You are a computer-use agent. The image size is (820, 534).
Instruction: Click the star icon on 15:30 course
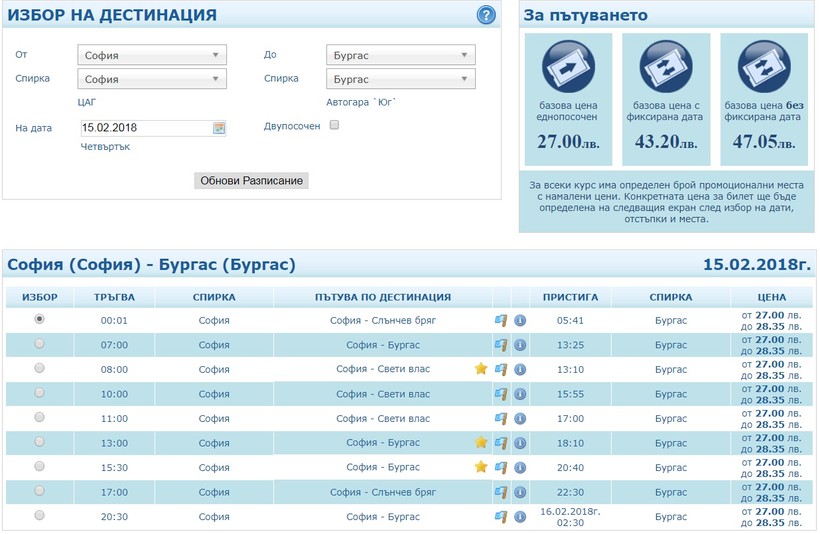(481, 467)
